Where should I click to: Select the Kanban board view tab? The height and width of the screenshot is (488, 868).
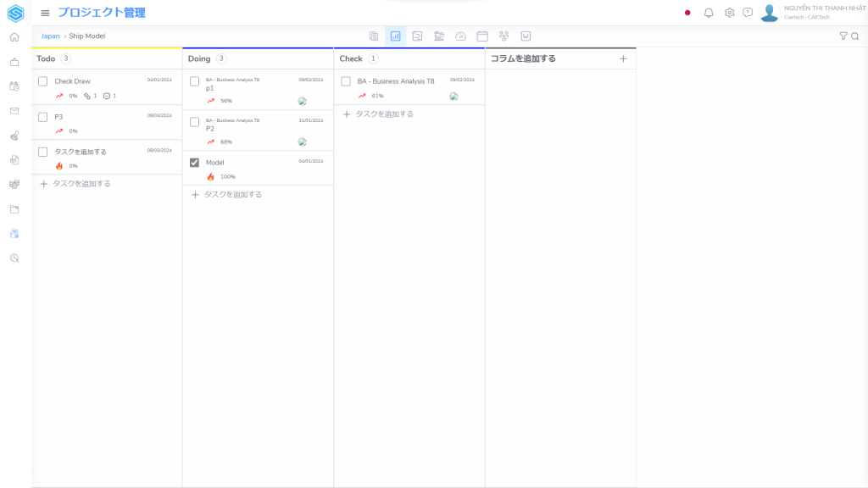click(x=395, y=36)
